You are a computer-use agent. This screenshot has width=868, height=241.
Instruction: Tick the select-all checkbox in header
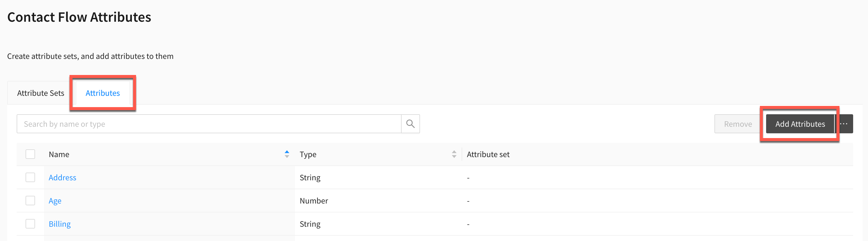(x=30, y=154)
